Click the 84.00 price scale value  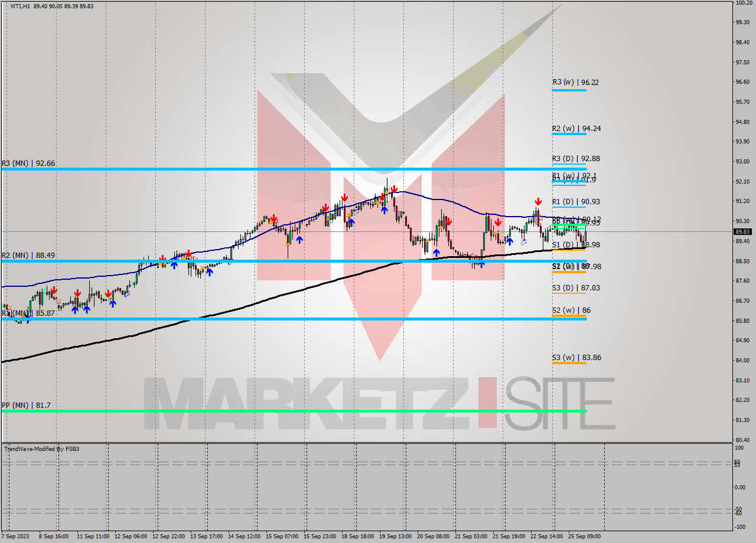(x=743, y=360)
